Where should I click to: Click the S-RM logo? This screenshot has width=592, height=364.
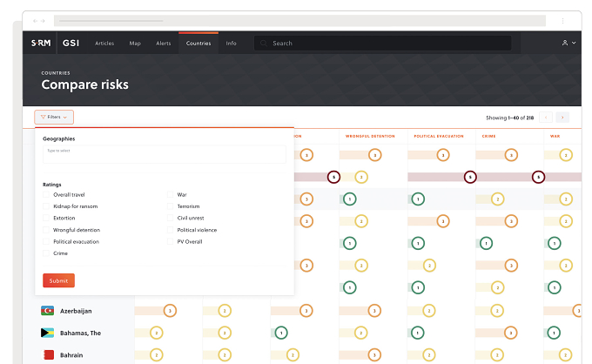point(41,43)
